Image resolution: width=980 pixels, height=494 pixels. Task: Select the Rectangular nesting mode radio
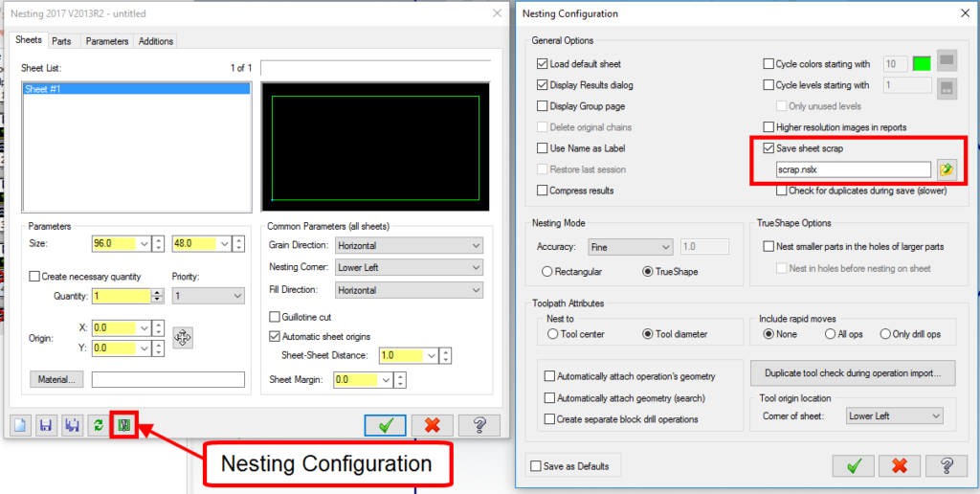click(546, 272)
